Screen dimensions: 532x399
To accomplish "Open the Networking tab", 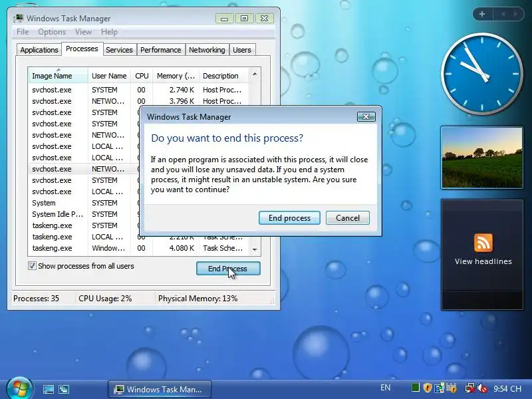I will 207,50.
